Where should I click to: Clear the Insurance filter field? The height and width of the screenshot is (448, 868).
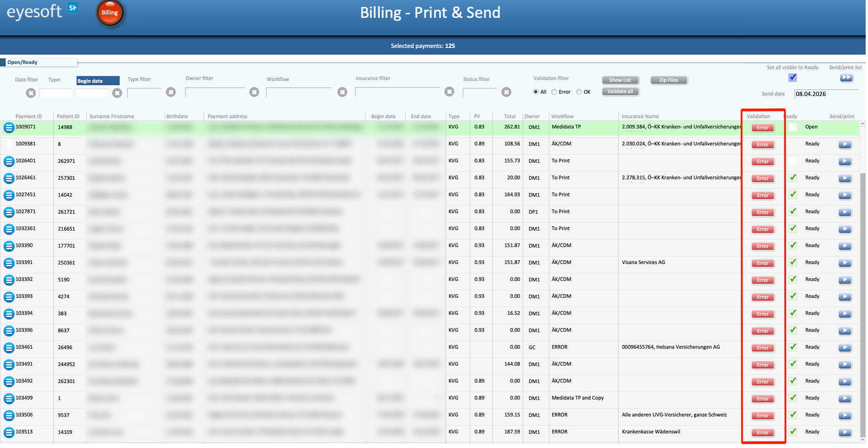pos(449,92)
